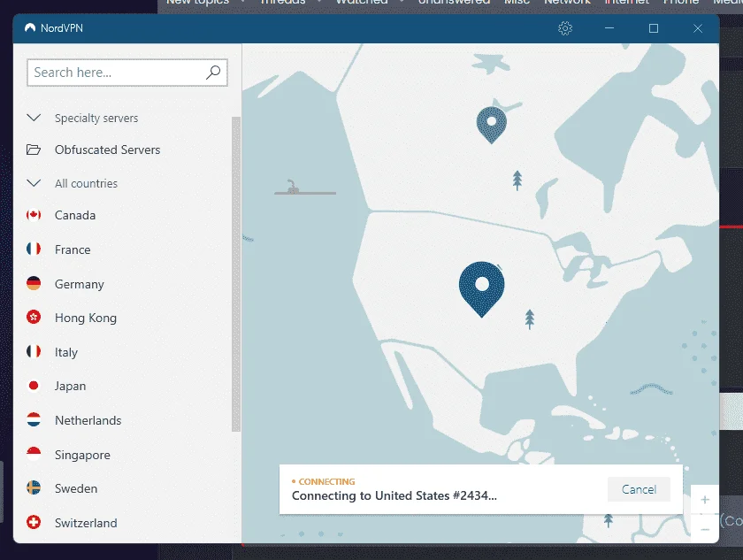Image resolution: width=743 pixels, height=560 pixels.
Task: Click the Canada flag icon
Action: coord(34,215)
